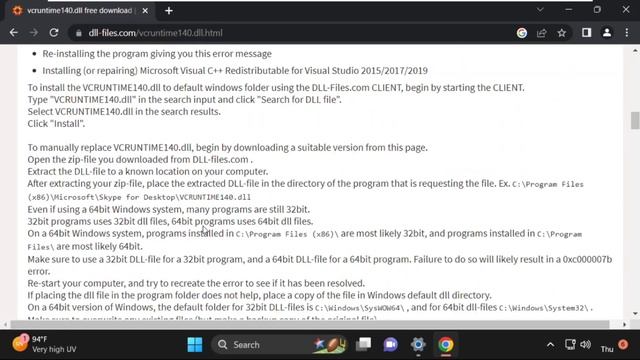The width and height of the screenshot is (640, 360).
Task: Bookmark this page with star icon
Action: tap(562, 33)
